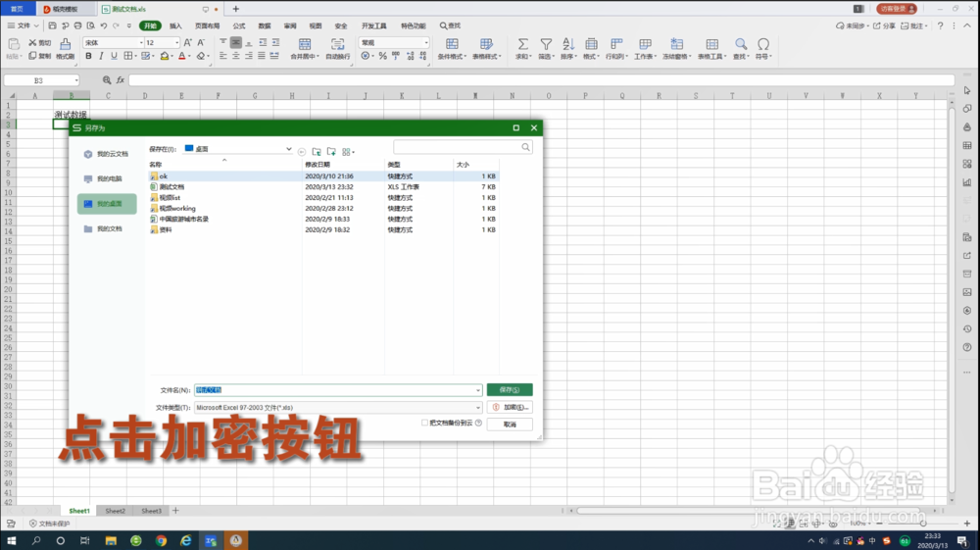
Task: Click the fx insert function icon
Action: (121, 80)
